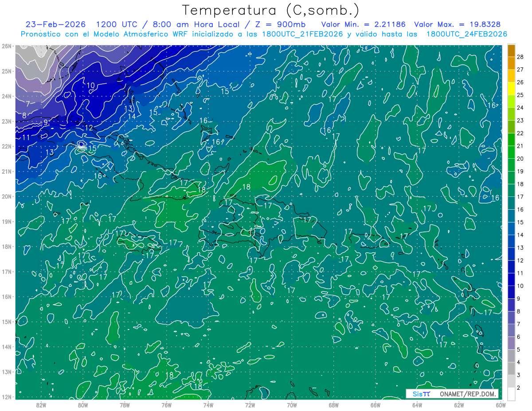Click the 24N latitude axis label
This screenshot has height=411, width=532.
coord(7,96)
